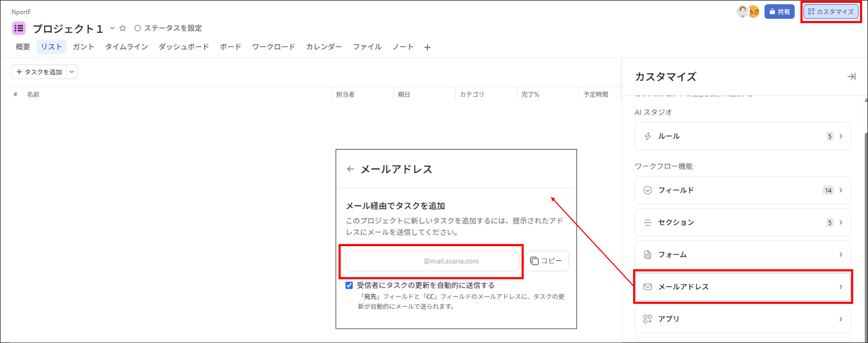Click the orange member avatar

pos(754,11)
